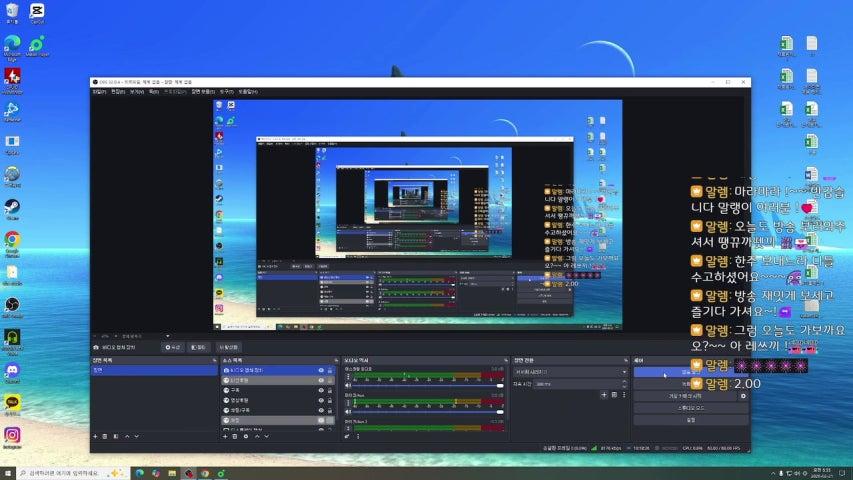Viewport: 853px width, 480px height.
Task: Open Chrome from the Windows taskbar
Action: click(x=205, y=472)
